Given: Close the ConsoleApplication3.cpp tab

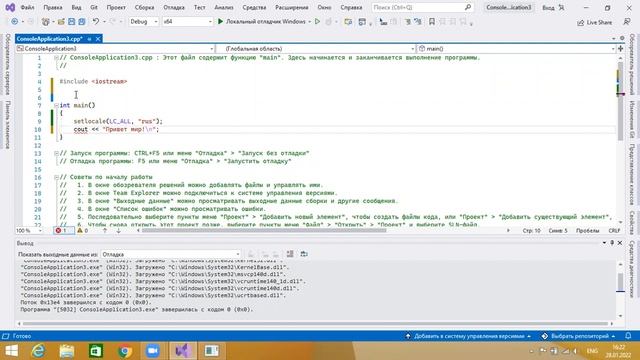Looking at the screenshot, I should (98, 39).
